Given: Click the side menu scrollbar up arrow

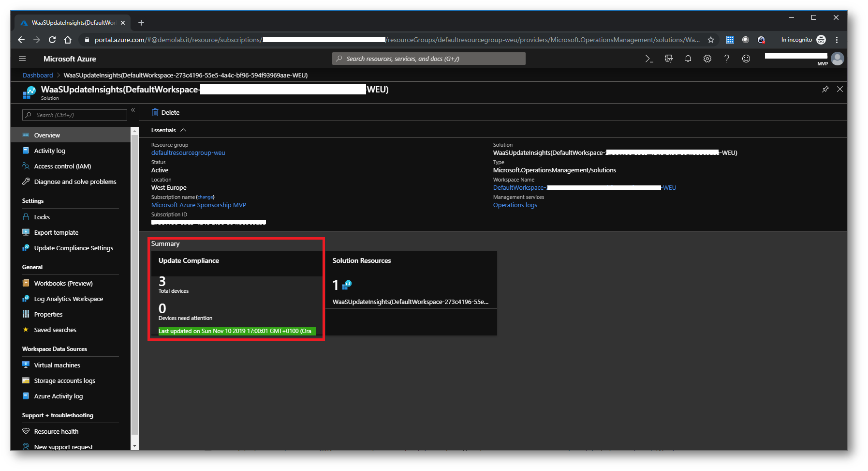Looking at the screenshot, I should point(134,131).
